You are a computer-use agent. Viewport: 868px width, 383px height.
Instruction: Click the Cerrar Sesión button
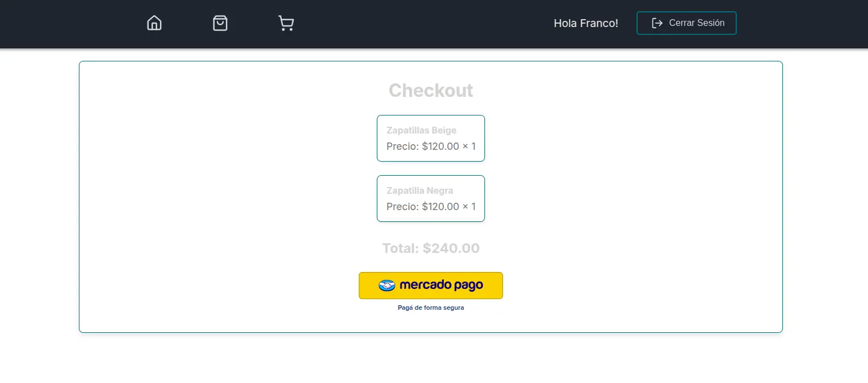(687, 23)
